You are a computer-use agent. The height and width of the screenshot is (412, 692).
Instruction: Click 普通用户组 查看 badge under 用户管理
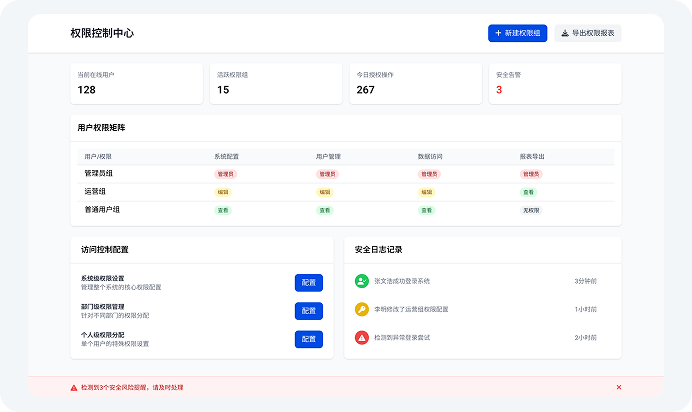coord(324,210)
